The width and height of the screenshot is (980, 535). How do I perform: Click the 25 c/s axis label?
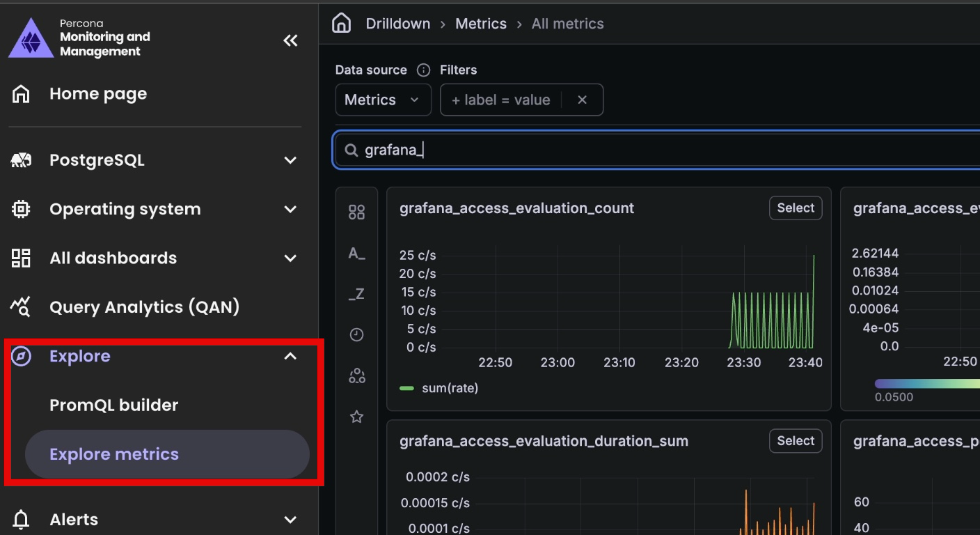coord(418,255)
